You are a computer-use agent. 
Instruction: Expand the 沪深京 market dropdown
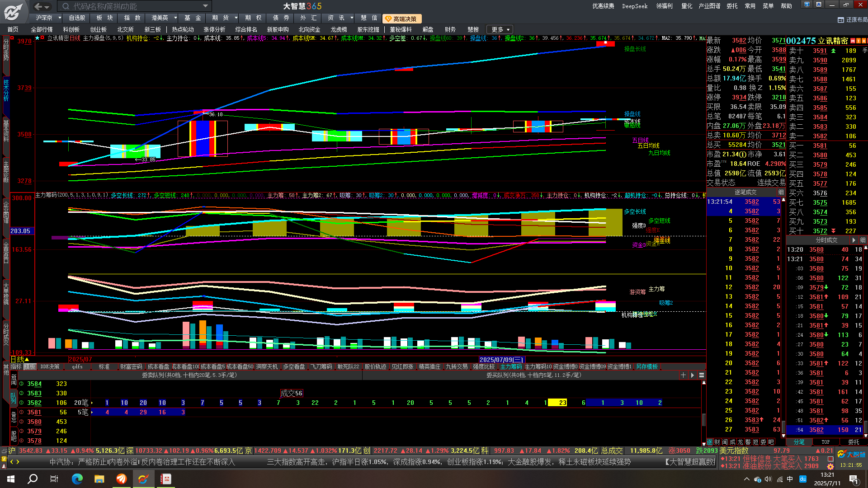click(x=60, y=18)
